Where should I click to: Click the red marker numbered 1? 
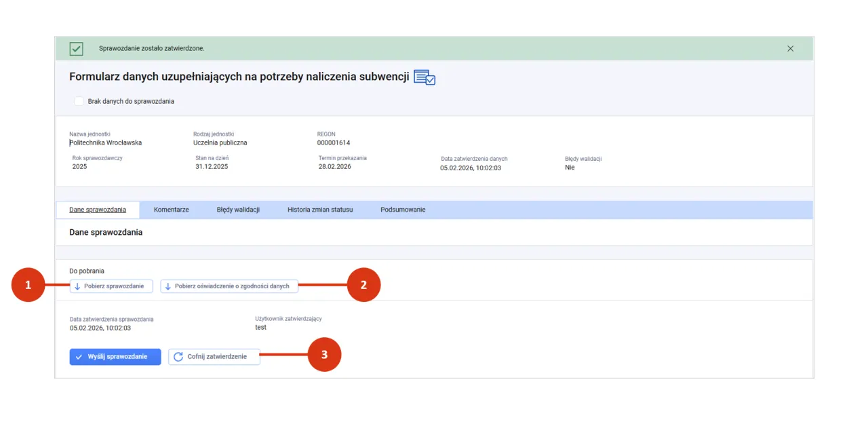click(x=28, y=286)
